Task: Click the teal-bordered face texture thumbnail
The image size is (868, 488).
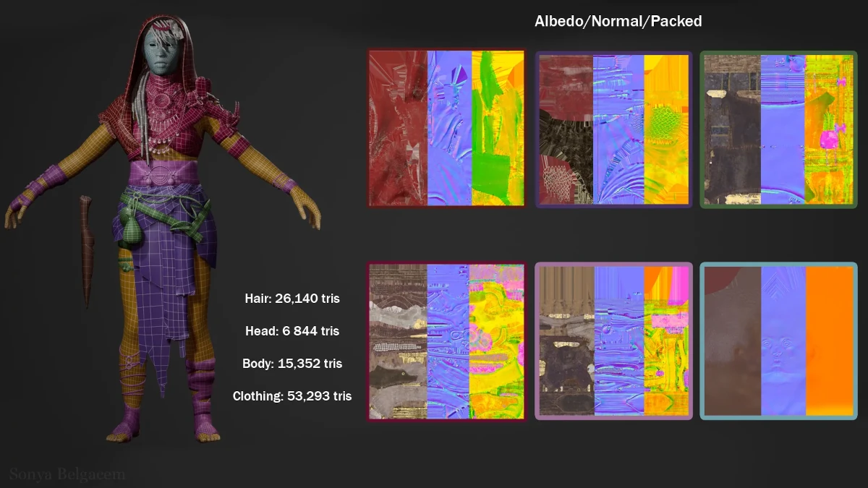Action: (x=778, y=341)
